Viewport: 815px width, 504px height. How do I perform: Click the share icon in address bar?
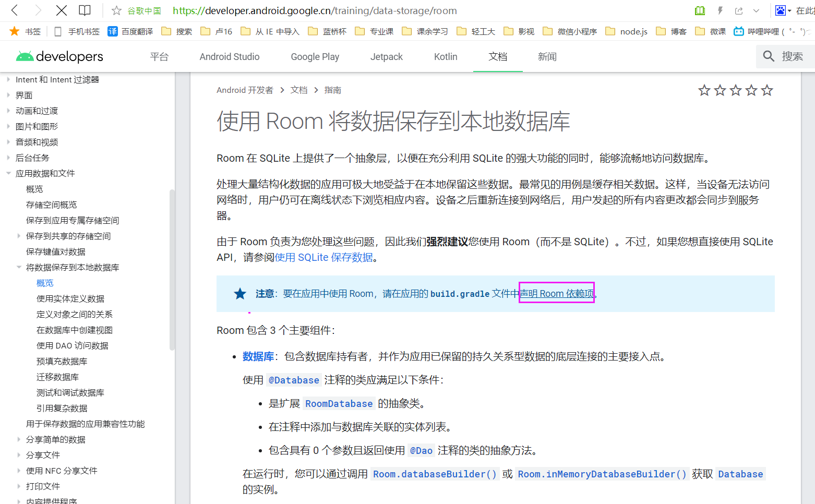point(739,10)
